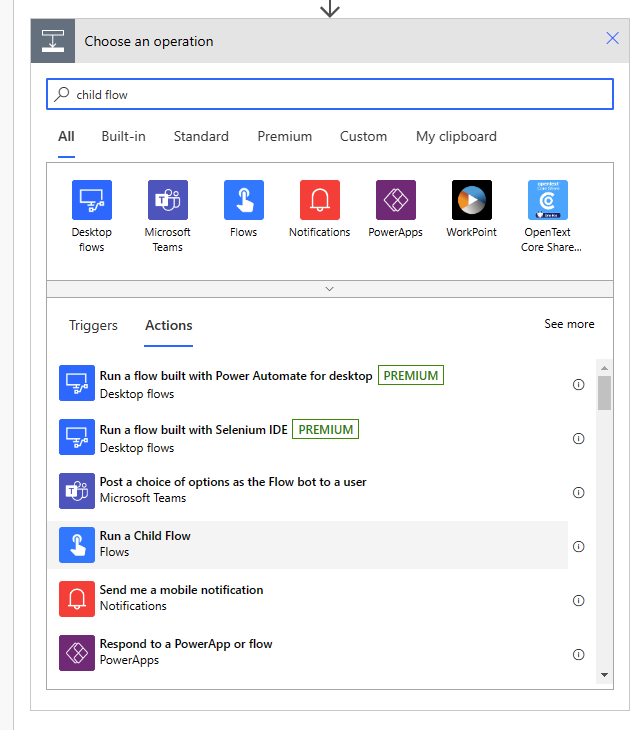Select the WorkPoint connector icon
Image resolution: width=642 pixels, height=730 pixels.
coord(472,200)
